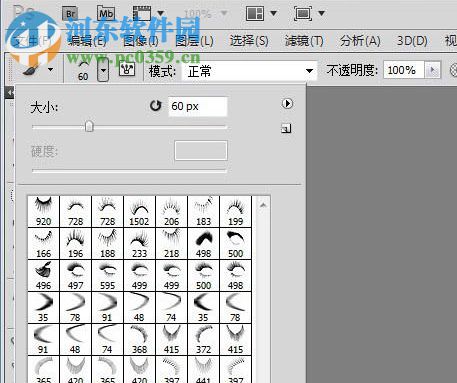Open the 图层(L) menu
This screenshot has height=383, width=457.
click(x=194, y=41)
